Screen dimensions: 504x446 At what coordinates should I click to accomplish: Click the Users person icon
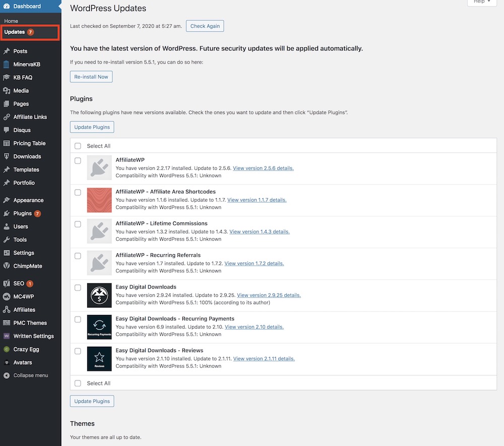(7, 227)
